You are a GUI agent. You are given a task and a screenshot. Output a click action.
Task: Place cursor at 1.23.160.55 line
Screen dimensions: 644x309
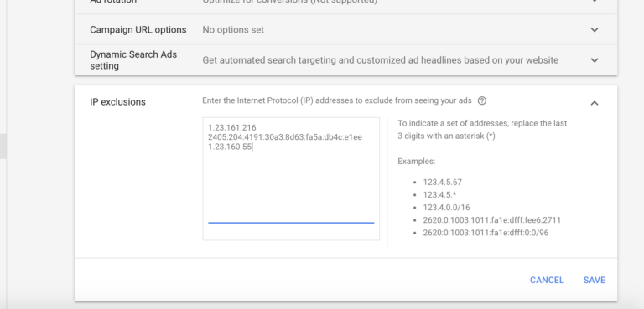pos(230,147)
